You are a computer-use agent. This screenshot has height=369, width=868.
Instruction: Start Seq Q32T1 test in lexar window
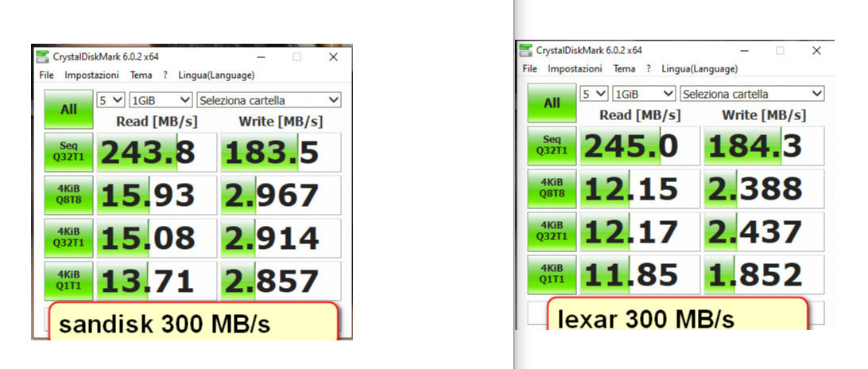pos(552,146)
